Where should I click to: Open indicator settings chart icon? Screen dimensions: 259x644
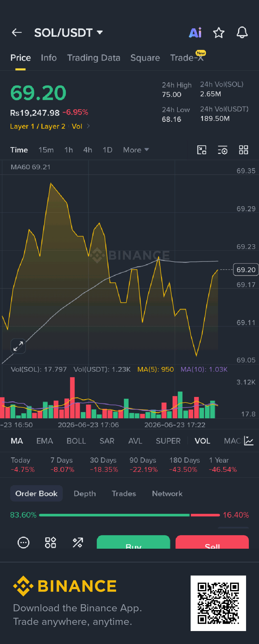(249, 441)
